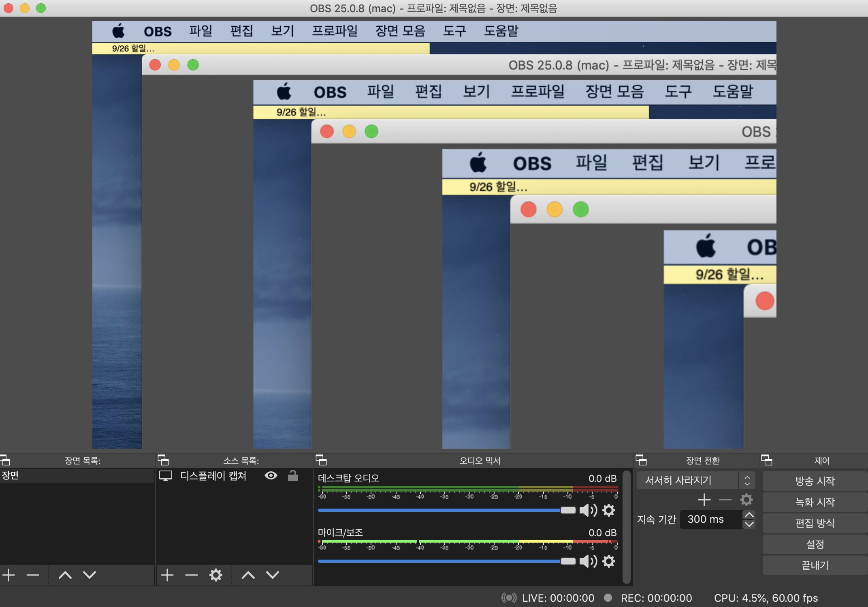Add a new source with plus icon
This screenshot has height=607, width=868.
tap(167, 575)
